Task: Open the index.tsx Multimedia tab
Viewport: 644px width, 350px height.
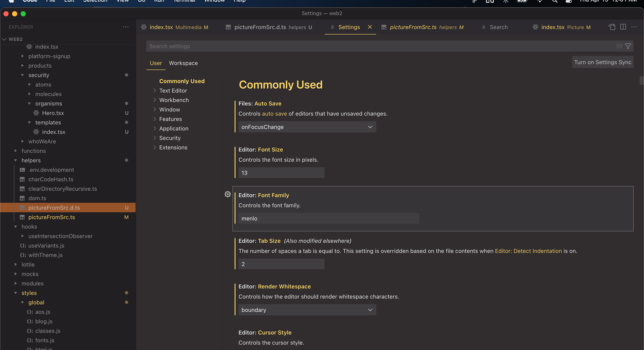Action: pos(175,27)
